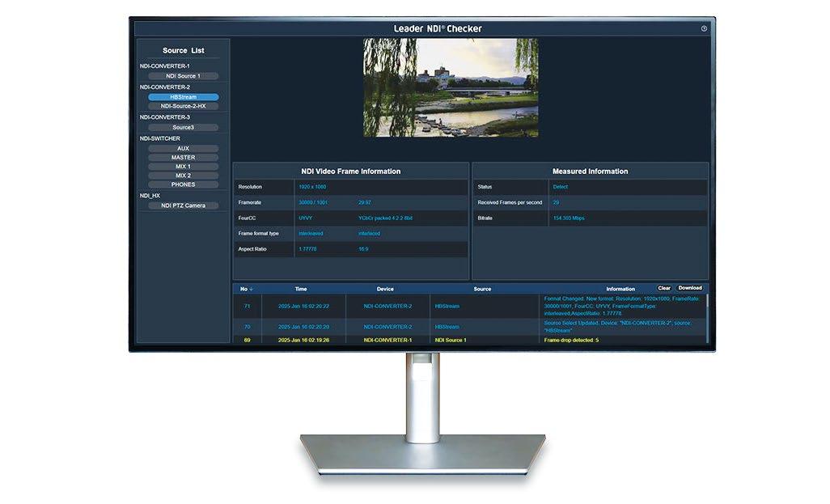The width and height of the screenshot is (830, 504).
Task: Select the AUX source of NDI-SWITCHER
Action: 183,148
